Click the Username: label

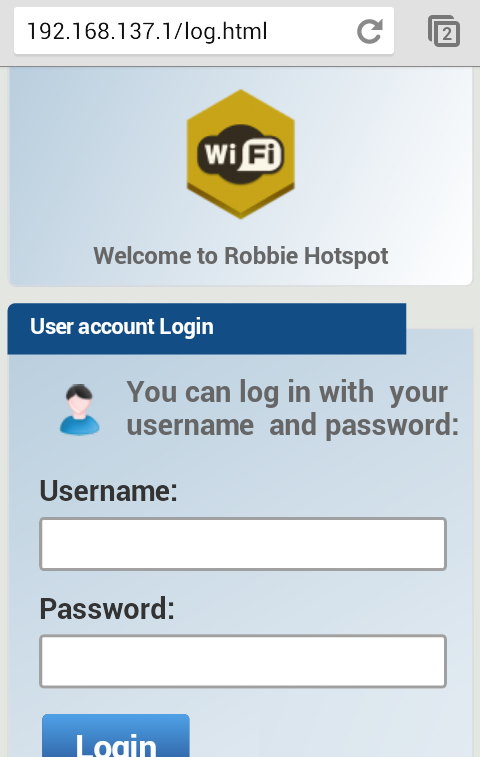pyautogui.click(x=109, y=491)
